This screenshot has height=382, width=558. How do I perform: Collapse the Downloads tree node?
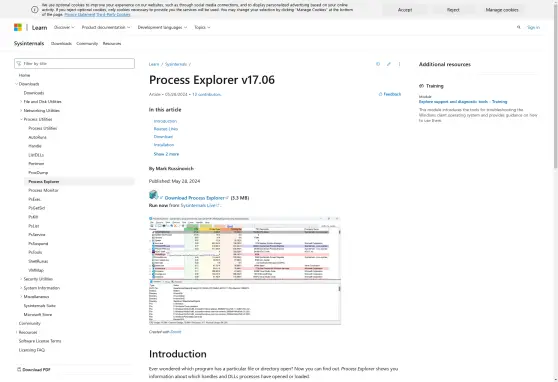tap(16, 84)
